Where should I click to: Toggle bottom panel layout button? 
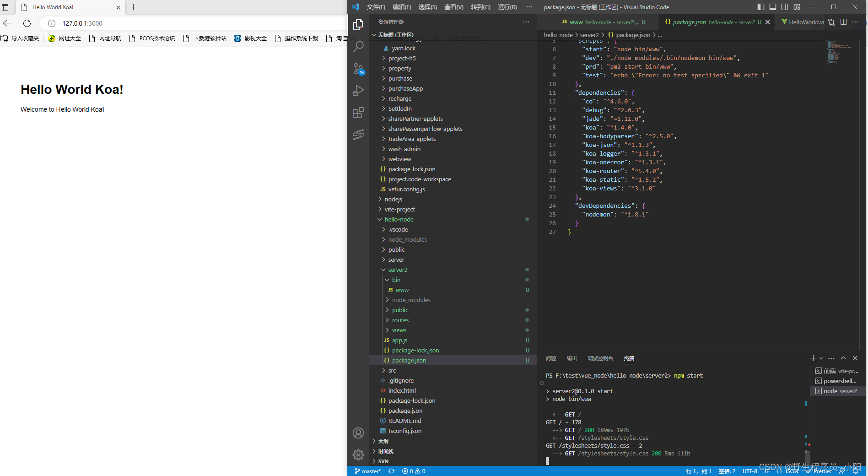[x=773, y=7]
